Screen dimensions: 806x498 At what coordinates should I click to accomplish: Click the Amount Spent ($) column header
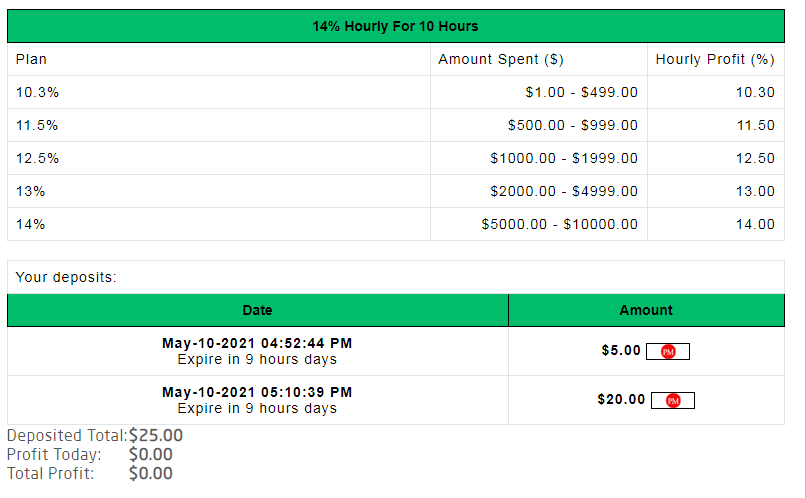pos(501,59)
